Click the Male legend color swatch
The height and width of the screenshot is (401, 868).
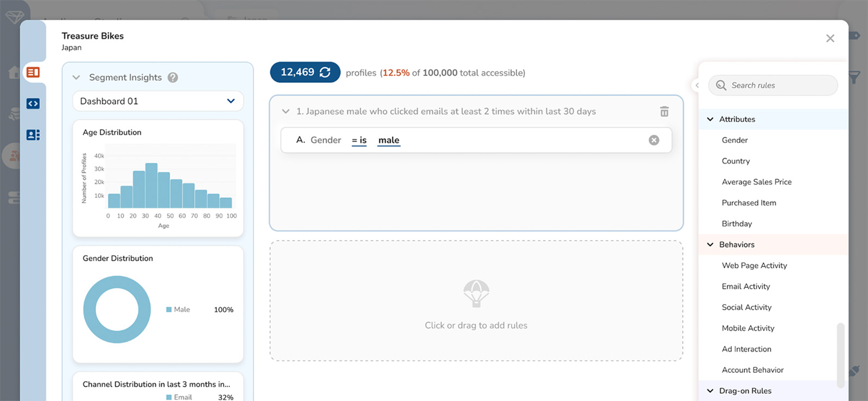169,309
